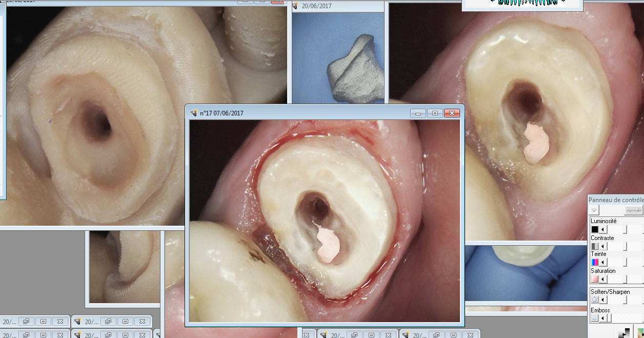Click the Emboss icon
This screenshot has width=644, height=338.
[x=595, y=319]
